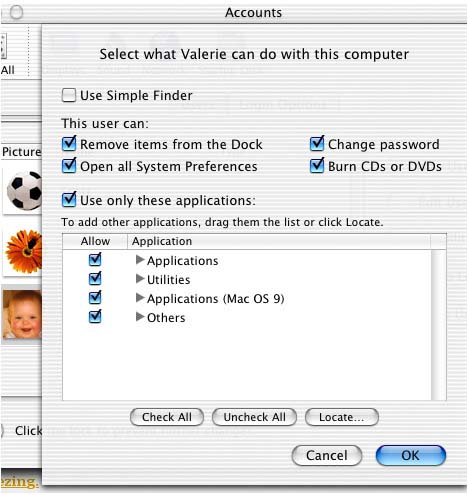
Task: Enable the Use Simple Finder checkbox
Action: 69,95
